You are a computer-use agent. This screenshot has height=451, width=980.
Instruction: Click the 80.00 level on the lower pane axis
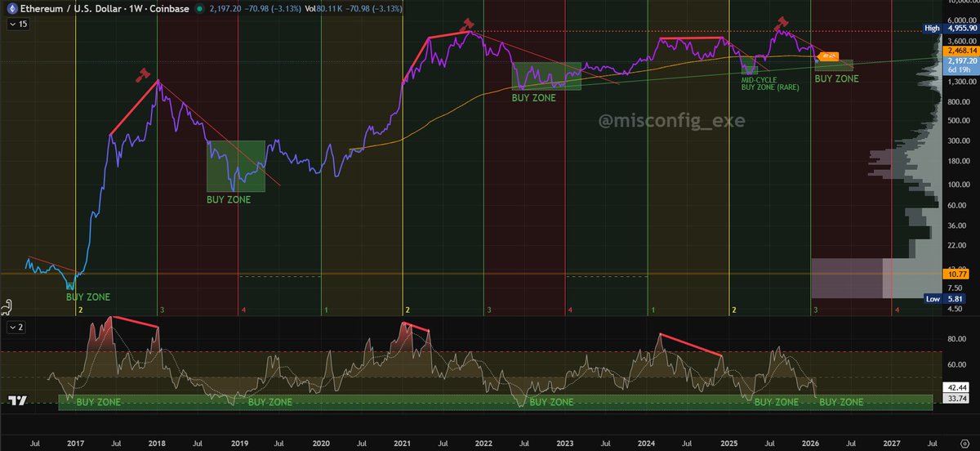[957, 337]
